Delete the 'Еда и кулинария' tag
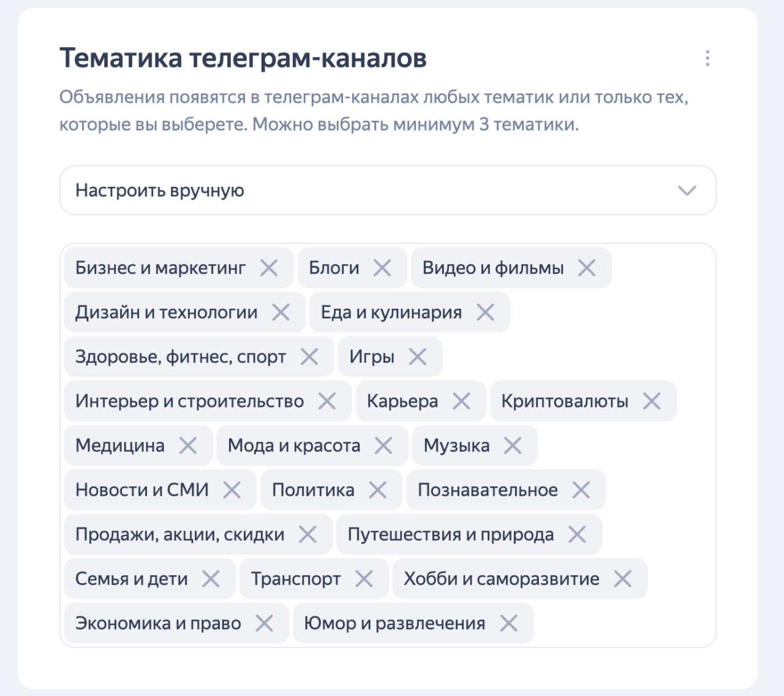This screenshot has height=696, width=784. (485, 312)
